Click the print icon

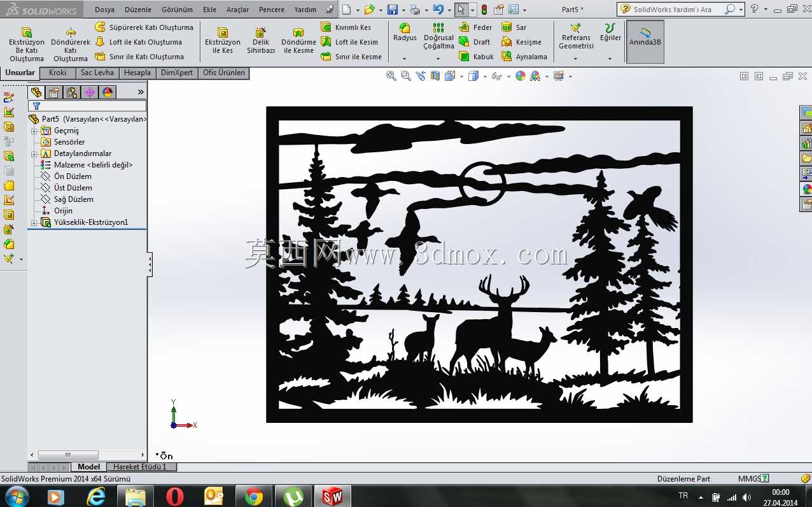(415, 10)
